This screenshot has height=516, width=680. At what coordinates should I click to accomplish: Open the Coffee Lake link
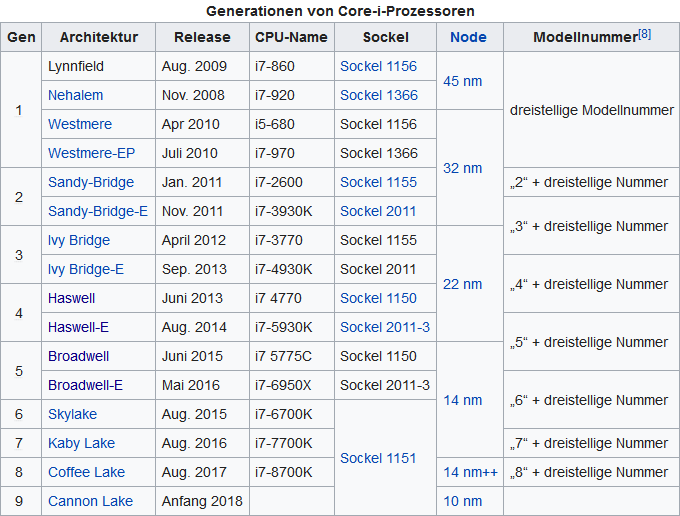click(86, 472)
